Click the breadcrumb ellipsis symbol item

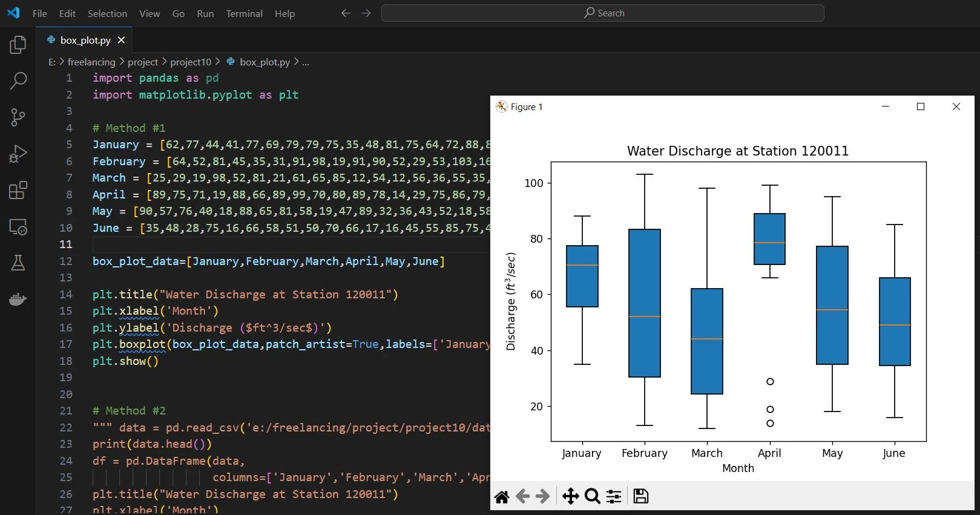tap(306, 62)
